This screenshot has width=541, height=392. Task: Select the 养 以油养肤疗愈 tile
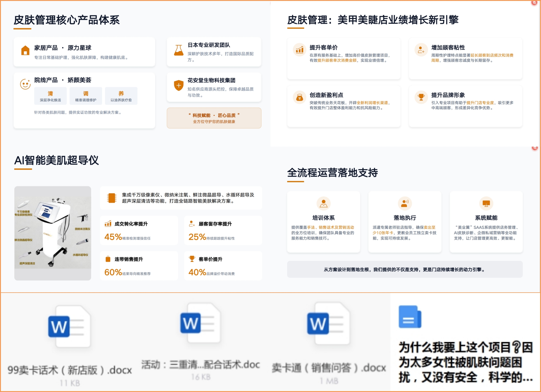(x=121, y=96)
